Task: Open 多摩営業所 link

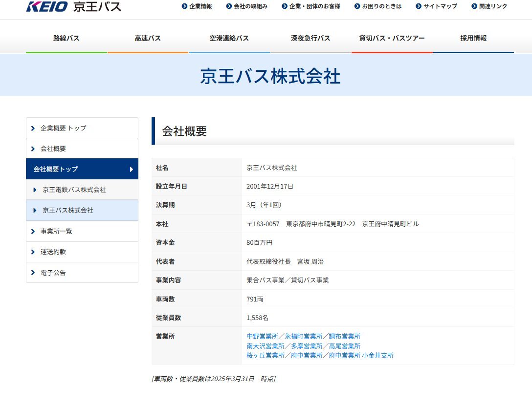Action: pos(307,346)
